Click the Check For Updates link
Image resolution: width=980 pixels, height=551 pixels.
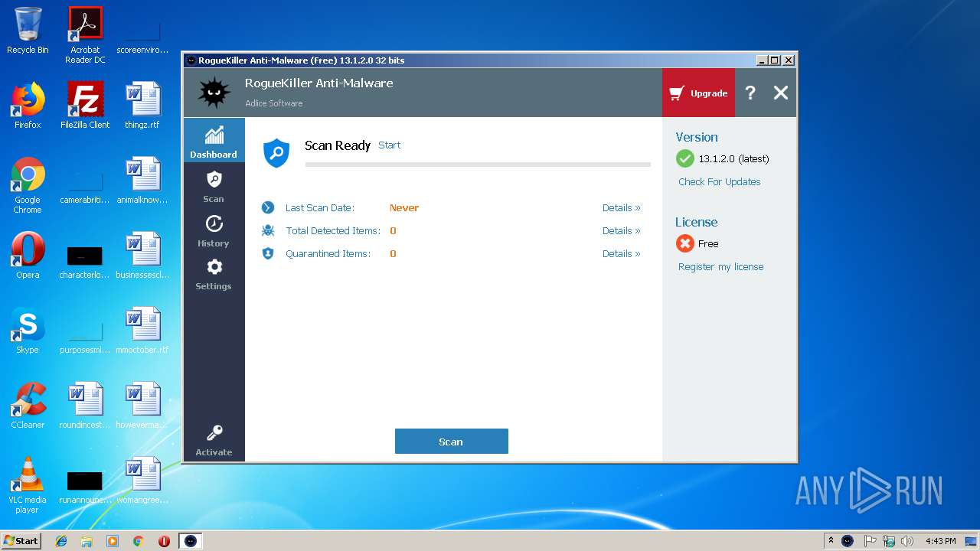pos(720,182)
